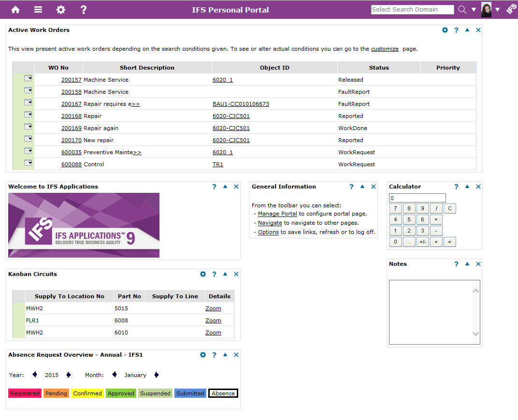Open Kanban Circuits settings gear
This screenshot has width=518, height=420.
[x=203, y=274]
